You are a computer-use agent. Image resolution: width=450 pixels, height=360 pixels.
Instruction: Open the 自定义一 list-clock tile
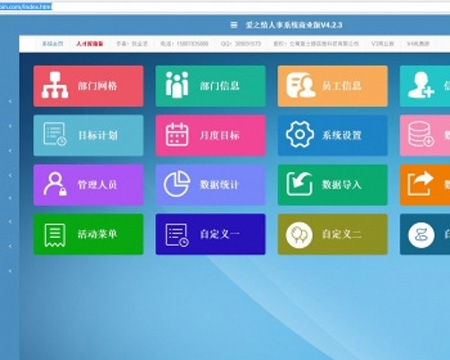click(210, 234)
